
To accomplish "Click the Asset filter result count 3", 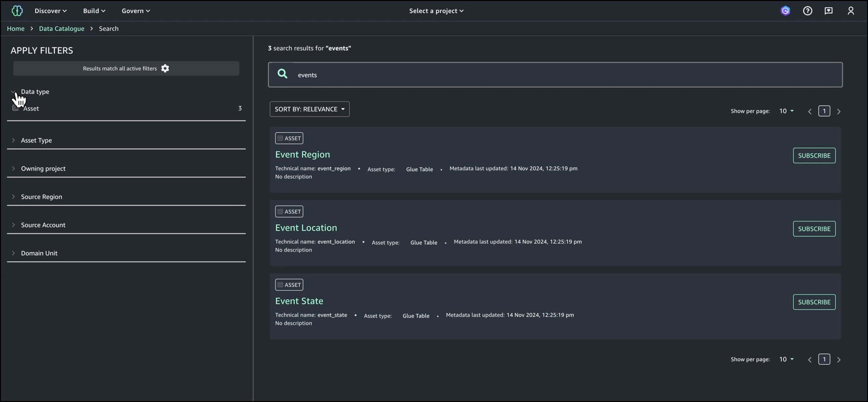I will pyautogui.click(x=240, y=109).
